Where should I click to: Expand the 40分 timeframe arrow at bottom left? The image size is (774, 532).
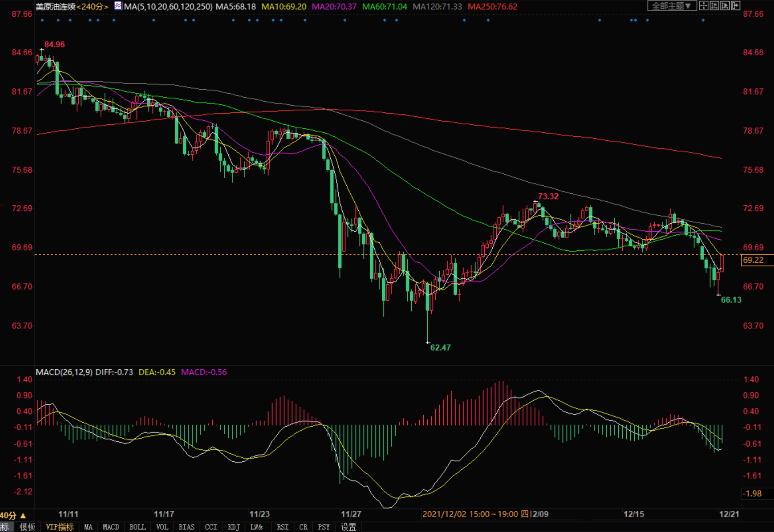tap(23, 516)
